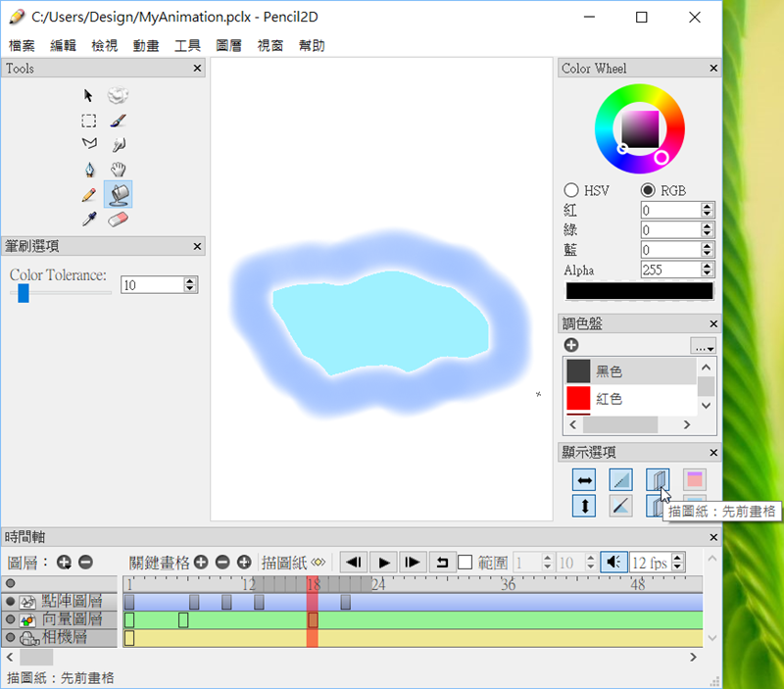
Task: Select the Eraser tool
Action: click(118, 219)
